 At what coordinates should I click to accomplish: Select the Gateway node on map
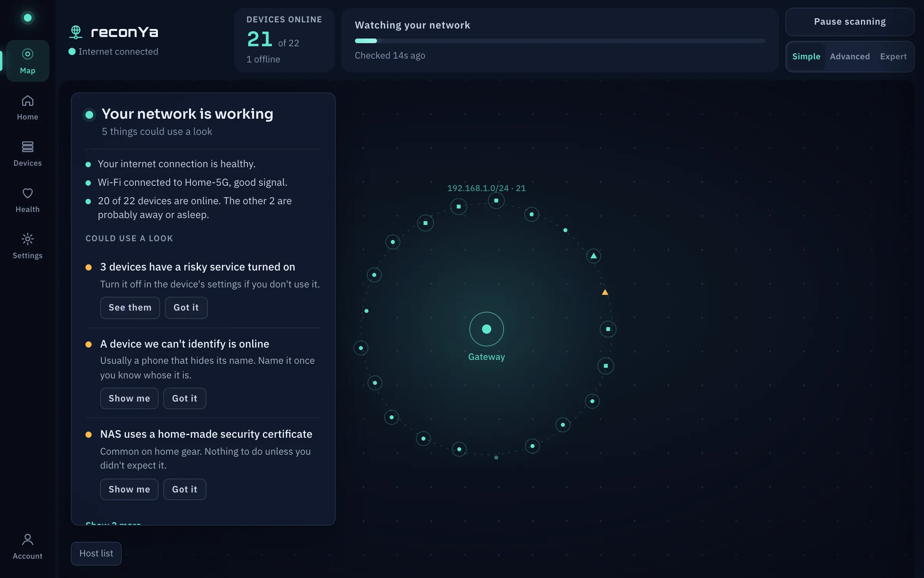coord(487,329)
